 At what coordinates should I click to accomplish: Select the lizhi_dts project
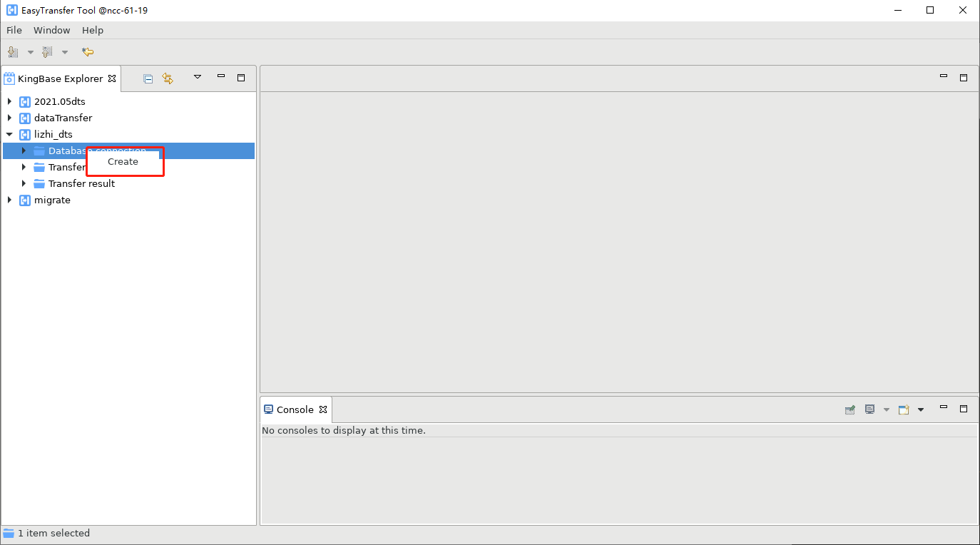[x=53, y=134]
